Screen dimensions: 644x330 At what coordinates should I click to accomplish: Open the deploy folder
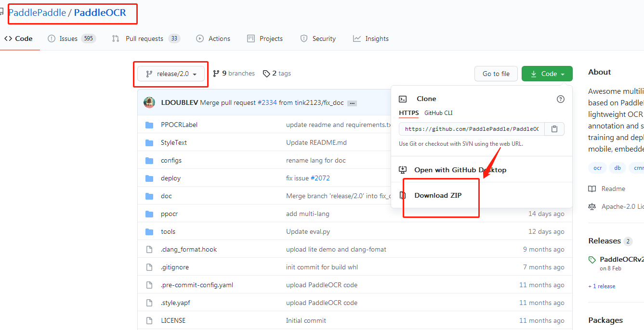coord(171,178)
